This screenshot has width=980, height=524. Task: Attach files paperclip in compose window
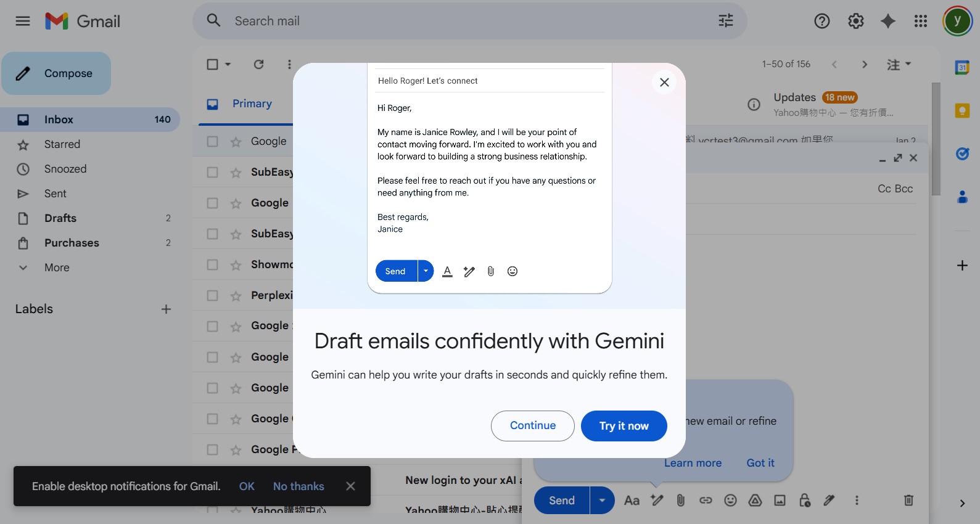pyautogui.click(x=681, y=501)
